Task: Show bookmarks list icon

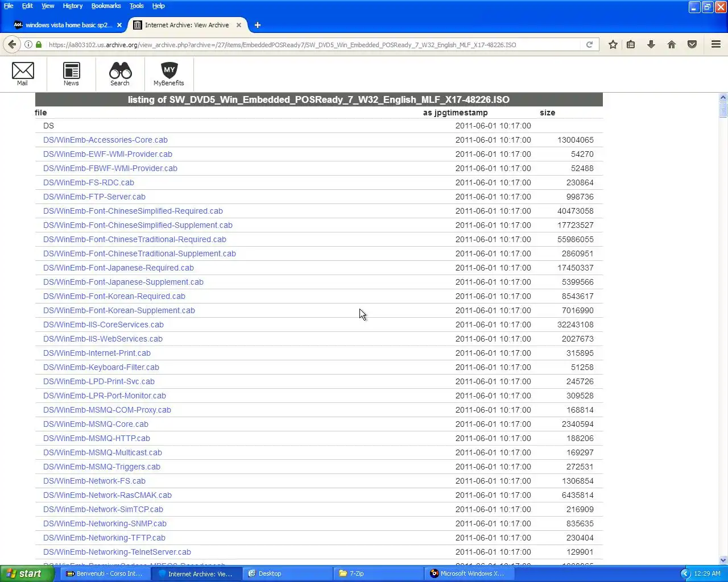Action: (631, 44)
